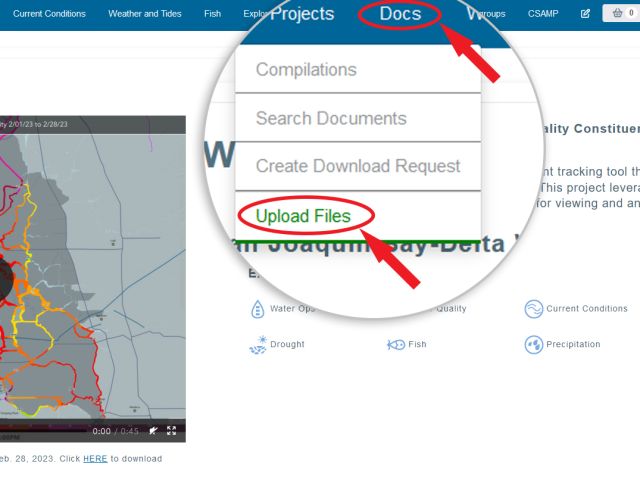Open the Current Conditions nav menu
This screenshot has height=480, width=640.
[49, 14]
